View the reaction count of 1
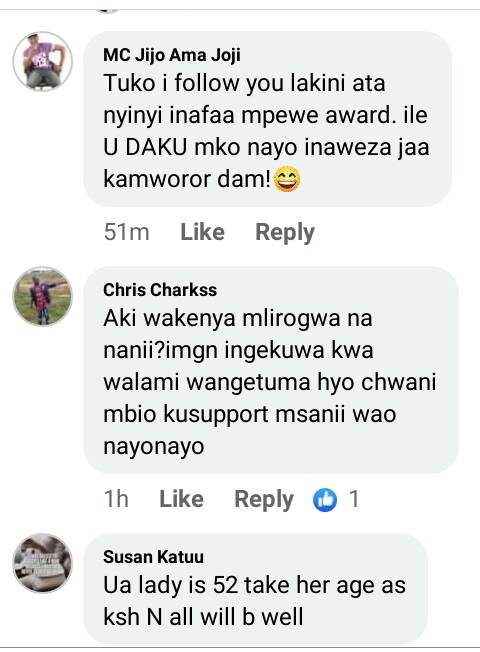 coord(354,499)
